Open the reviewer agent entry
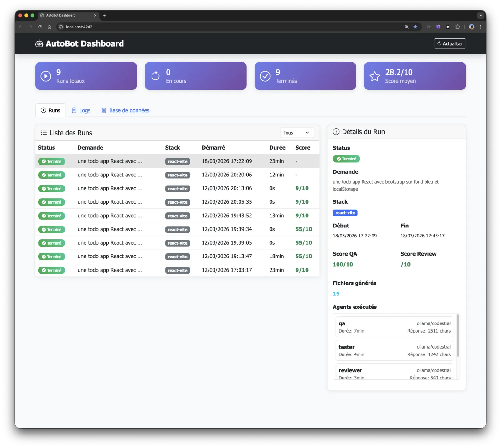The width and height of the screenshot is (501, 448). pos(395,372)
